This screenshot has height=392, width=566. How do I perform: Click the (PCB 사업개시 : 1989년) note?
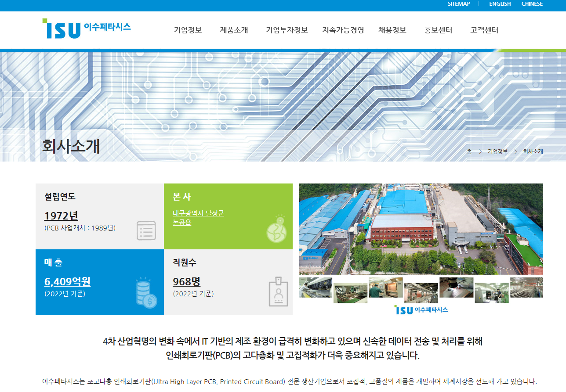click(x=80, y=228)
